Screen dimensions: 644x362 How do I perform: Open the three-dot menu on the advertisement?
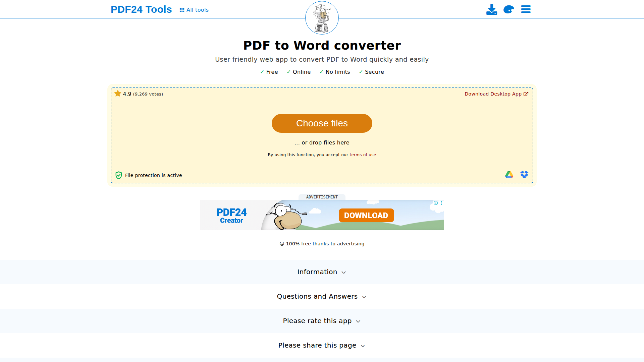click(441, 203)
